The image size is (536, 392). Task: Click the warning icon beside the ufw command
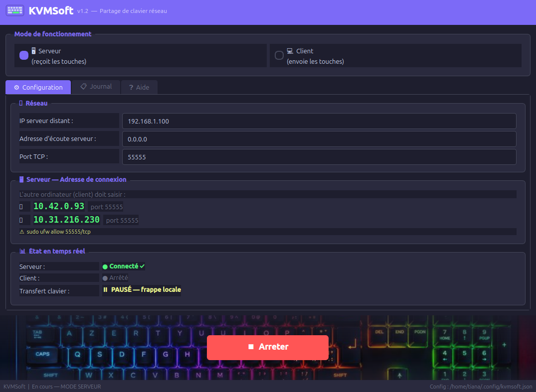tap(22, 232)
